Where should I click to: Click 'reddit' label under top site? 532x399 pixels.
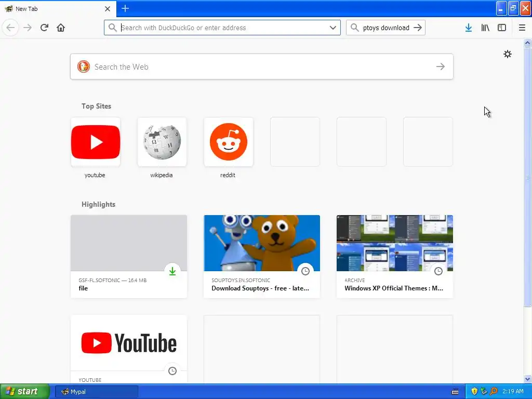pos(228,175)
